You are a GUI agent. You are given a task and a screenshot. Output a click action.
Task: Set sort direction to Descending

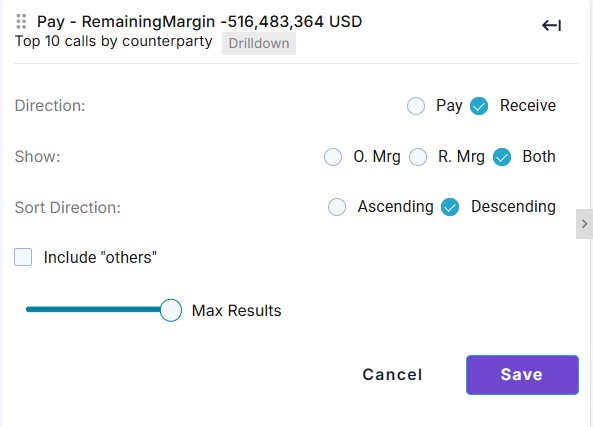click(x=450, y=207)
